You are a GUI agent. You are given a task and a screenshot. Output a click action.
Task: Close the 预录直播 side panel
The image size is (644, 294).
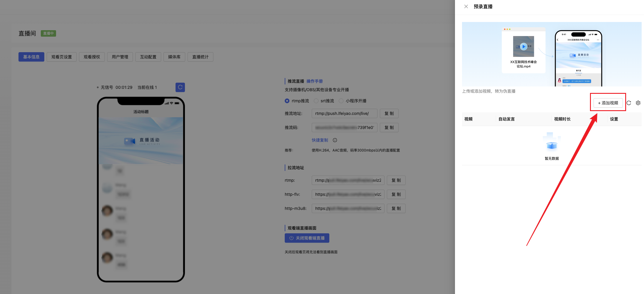(466, 6)
